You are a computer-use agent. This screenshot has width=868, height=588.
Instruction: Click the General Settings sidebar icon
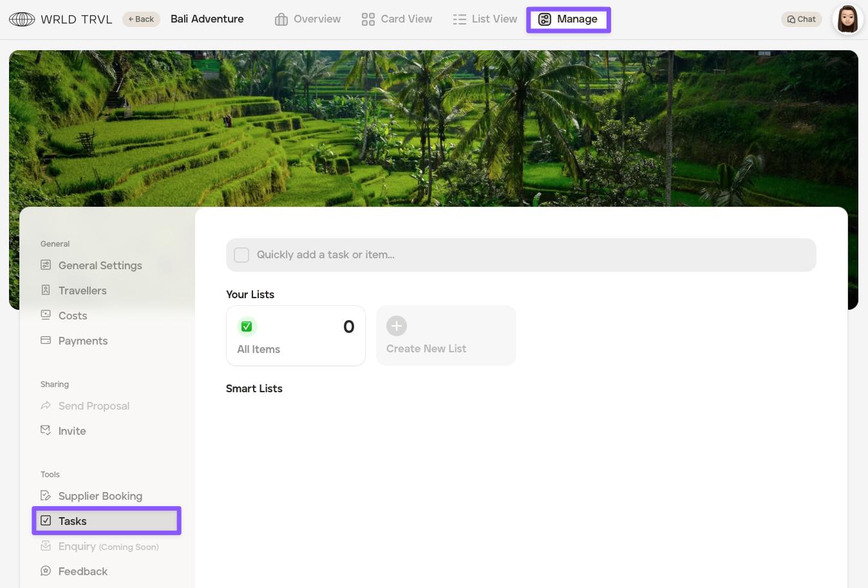(x=46, y=265)
